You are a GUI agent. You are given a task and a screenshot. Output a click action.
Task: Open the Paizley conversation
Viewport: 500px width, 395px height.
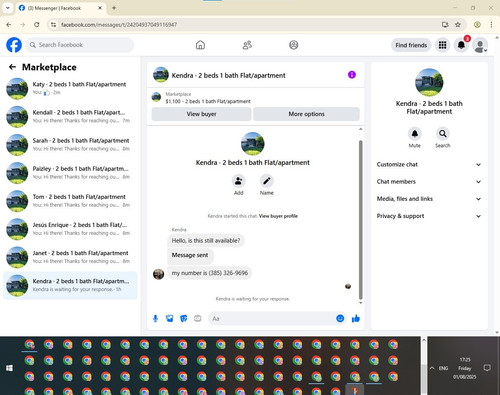click(x=70, y=173)
